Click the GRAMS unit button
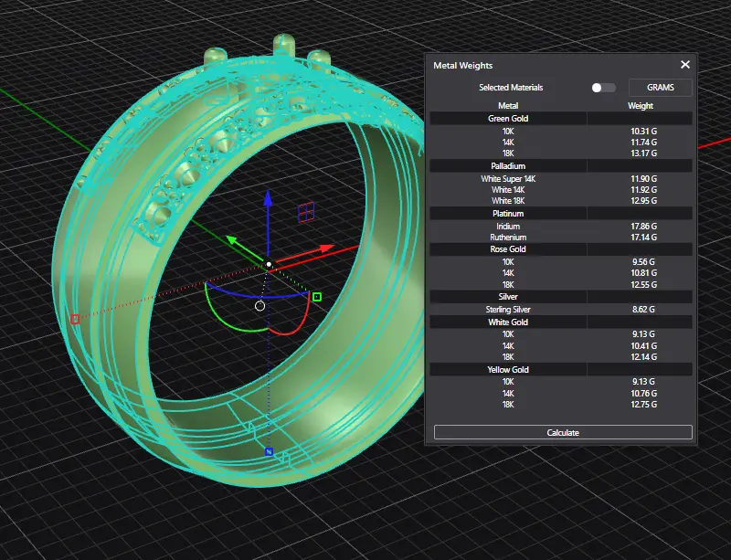731x560 pixels. click(660, 88)
